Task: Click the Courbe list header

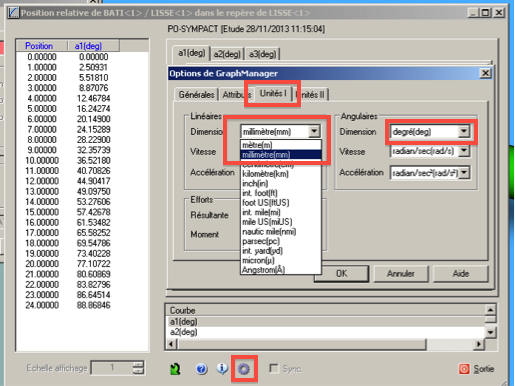Action: point(325,310)
